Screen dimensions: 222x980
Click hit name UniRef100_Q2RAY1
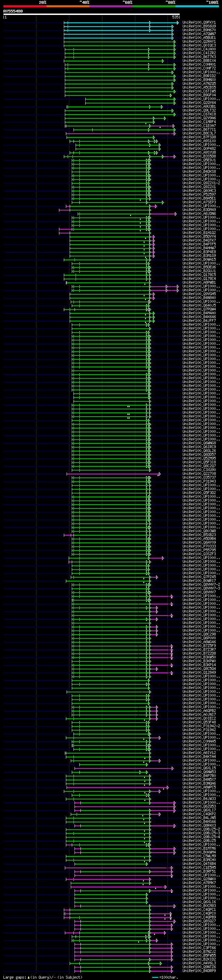coord(199,41)
